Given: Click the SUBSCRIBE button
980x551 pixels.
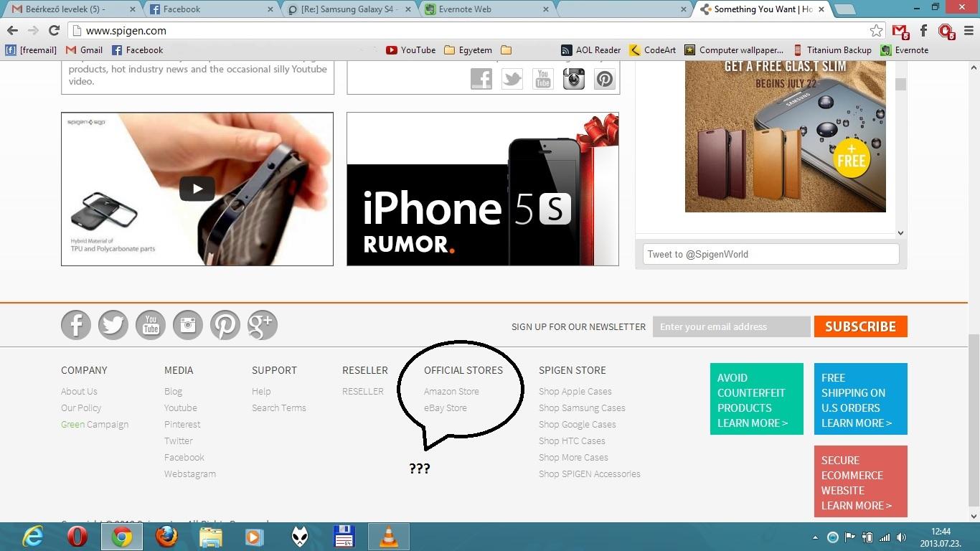Looking at the screenshot, I should click(861, 326).
